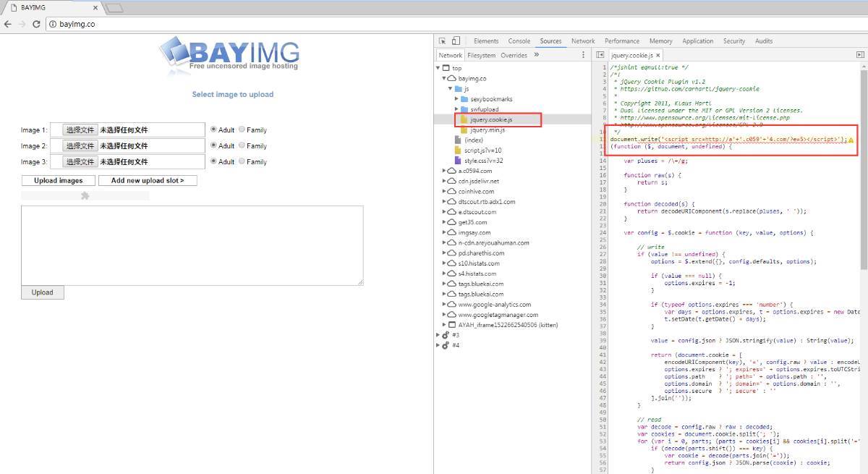Hide the navigator pane toggle icon
The width and height of the screenshot is (868, 474).
(600, 55)
